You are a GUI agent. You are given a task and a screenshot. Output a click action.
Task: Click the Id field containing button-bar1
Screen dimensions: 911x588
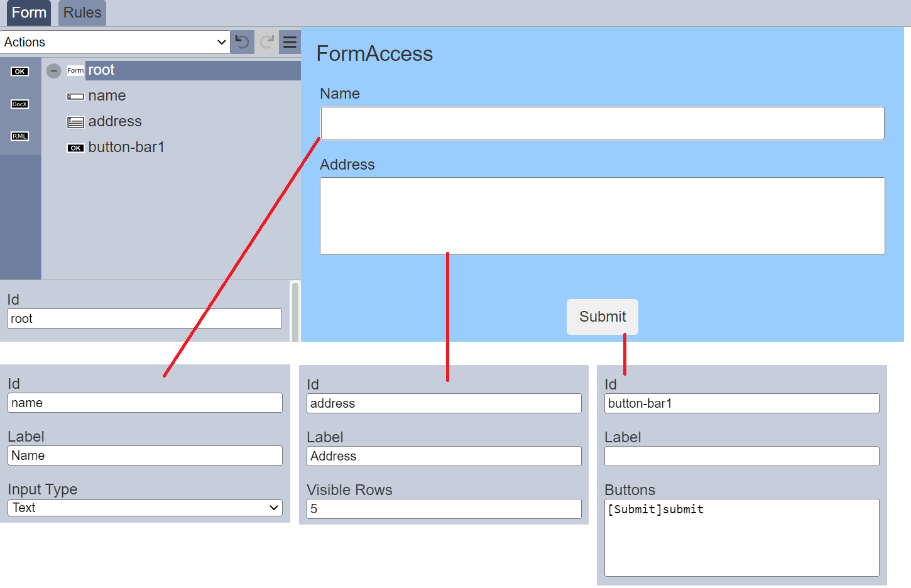click(x=742, y=403)
